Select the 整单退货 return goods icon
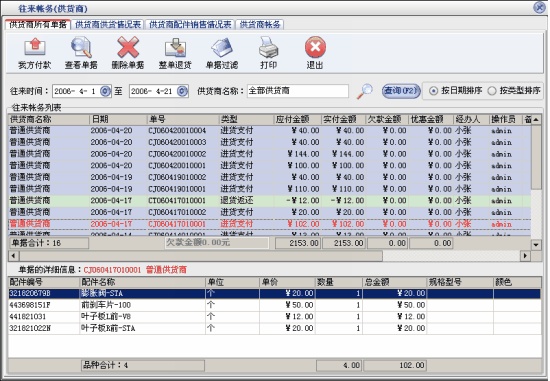Screen dimensions: 550x381 [x=175, y=48]
